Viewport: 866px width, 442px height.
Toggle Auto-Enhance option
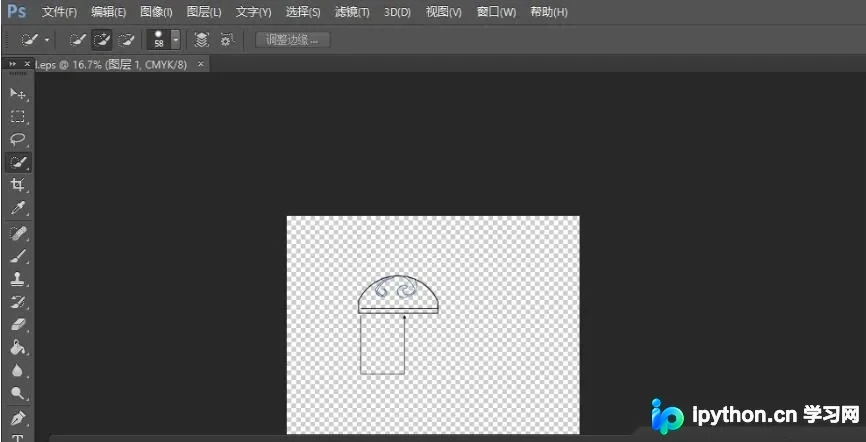tap(226, 40)
